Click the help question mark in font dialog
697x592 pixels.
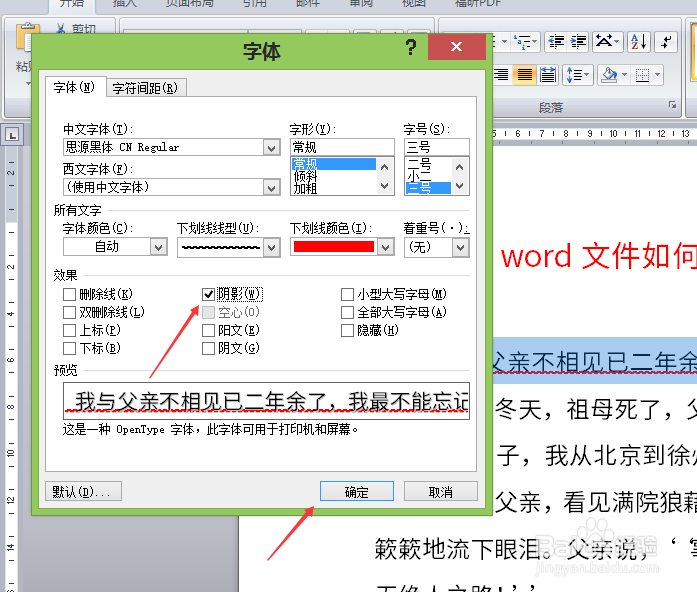pos(411,47)
